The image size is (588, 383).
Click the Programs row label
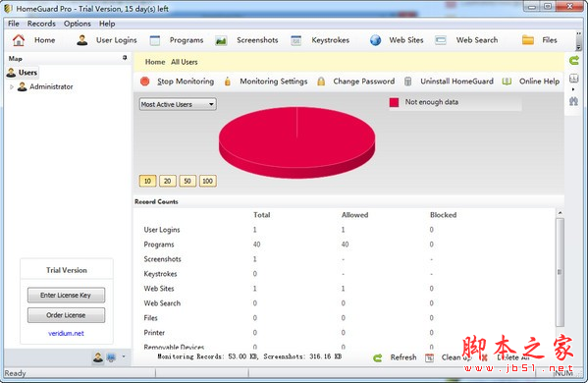coord(159,245)
